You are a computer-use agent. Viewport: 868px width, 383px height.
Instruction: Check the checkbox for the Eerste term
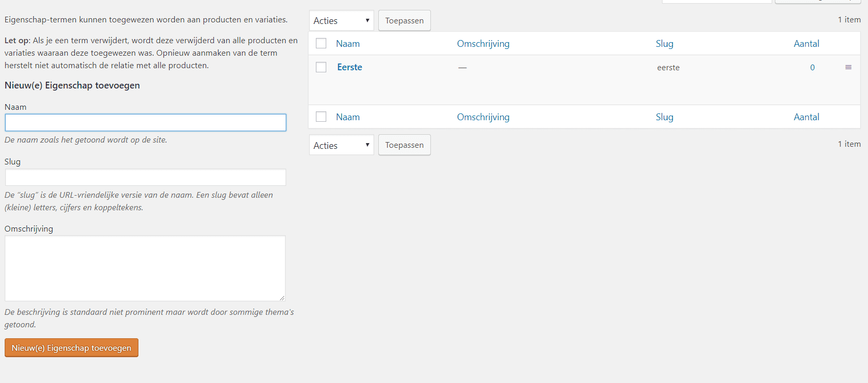pyautogui.click(x=321, y=67)
